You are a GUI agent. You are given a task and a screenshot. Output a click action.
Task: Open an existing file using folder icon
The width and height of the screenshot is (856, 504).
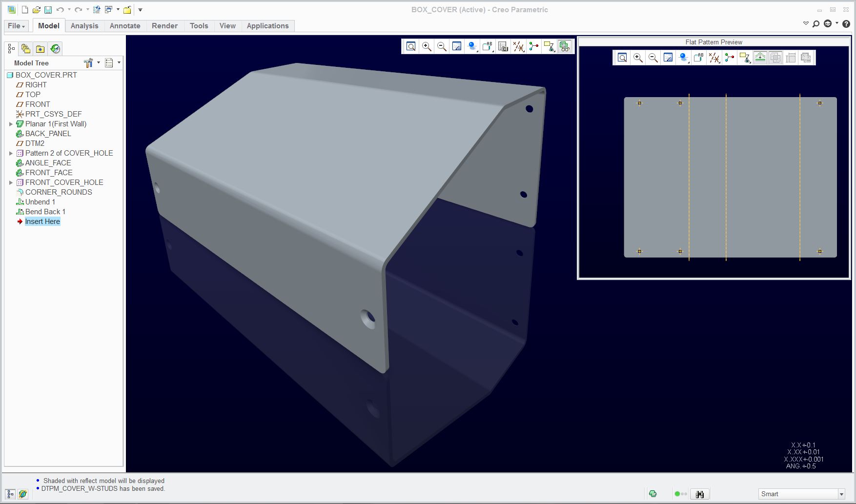coord(37,10)
